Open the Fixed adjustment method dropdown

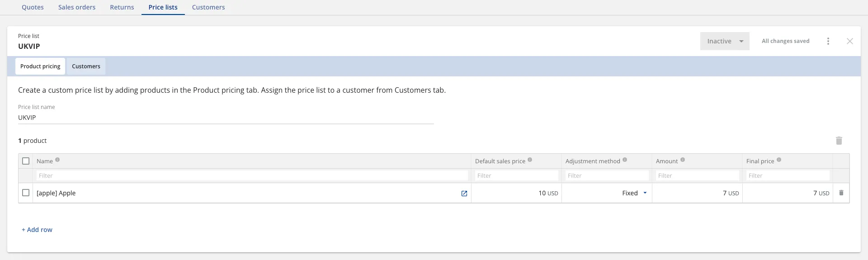coord(635,193)
